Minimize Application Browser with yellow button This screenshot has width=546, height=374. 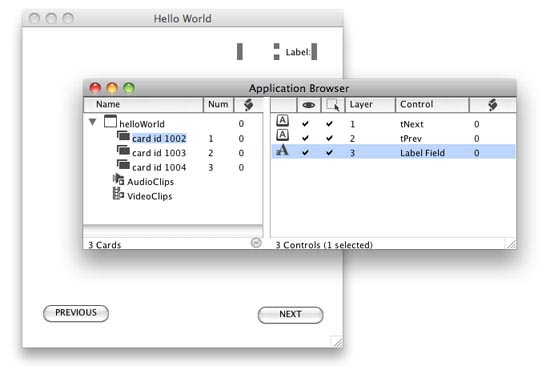tap(112, 88)
